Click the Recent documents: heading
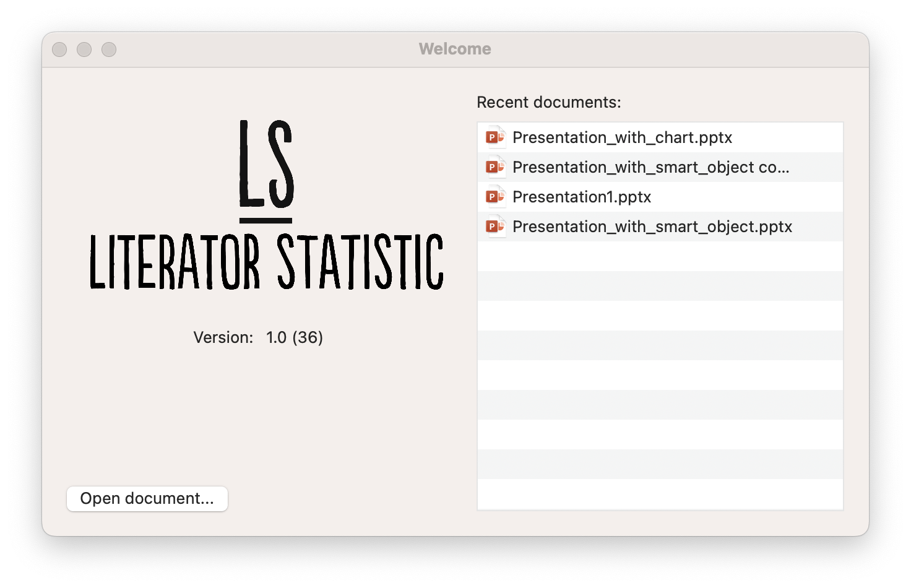Viewport: 911px width, 588px height. (548, 102)
